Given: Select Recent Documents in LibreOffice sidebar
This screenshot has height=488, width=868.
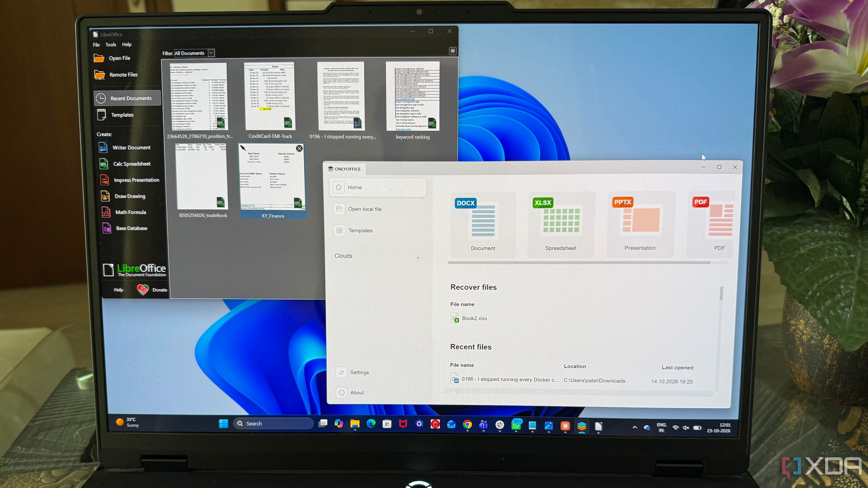Looking at the screenshot, I should point(127,98).
